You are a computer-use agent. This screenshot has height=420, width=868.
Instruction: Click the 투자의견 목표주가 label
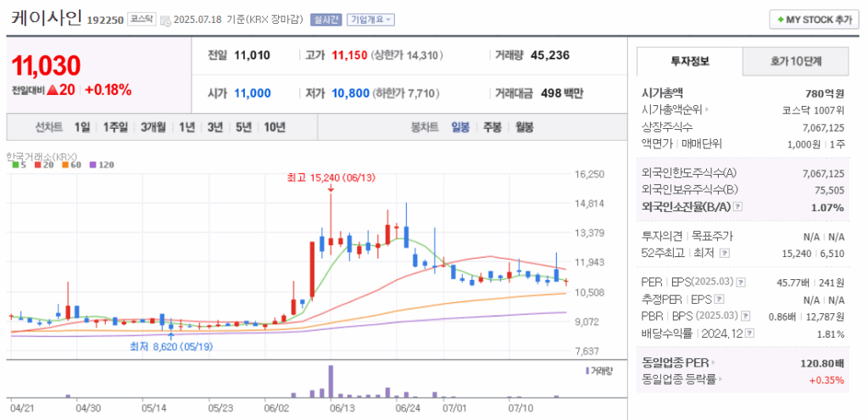(x=687, y=237)
